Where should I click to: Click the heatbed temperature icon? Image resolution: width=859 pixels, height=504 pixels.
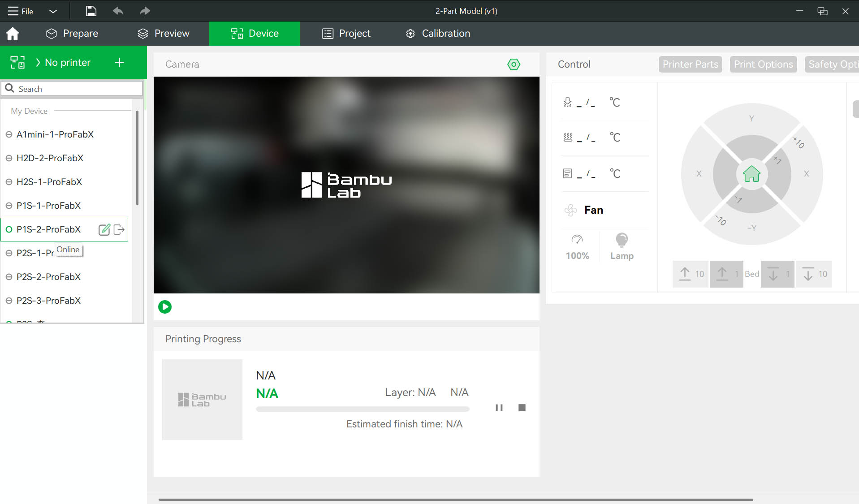[x=568, y=138]
